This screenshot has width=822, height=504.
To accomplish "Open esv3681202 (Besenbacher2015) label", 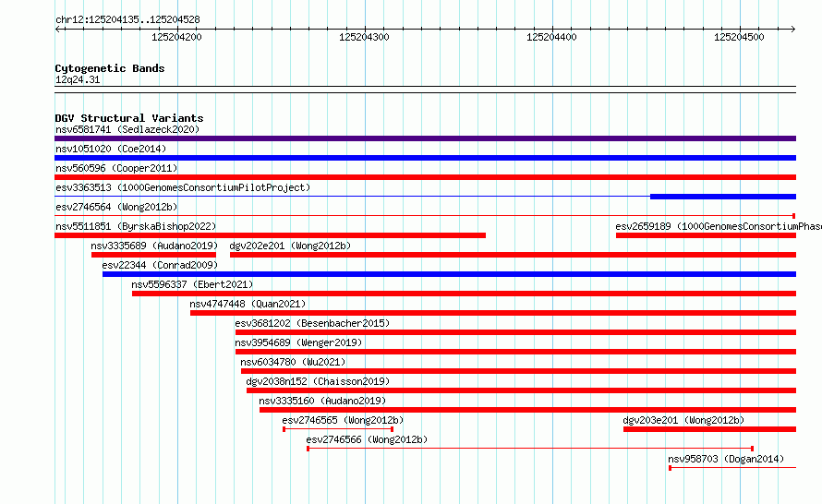I will coord(312,323).
